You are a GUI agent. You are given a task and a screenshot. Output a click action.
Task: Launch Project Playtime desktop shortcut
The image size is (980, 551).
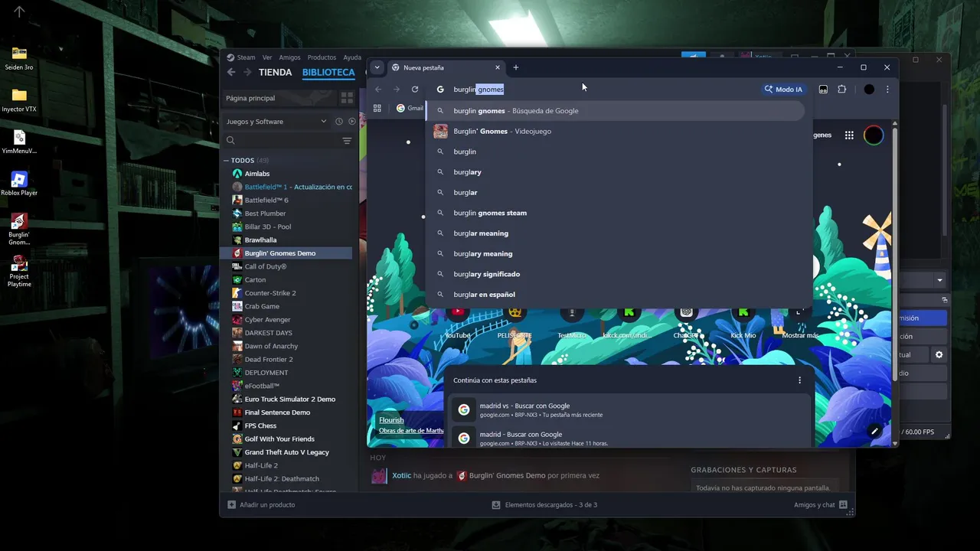tap(19, 272)
